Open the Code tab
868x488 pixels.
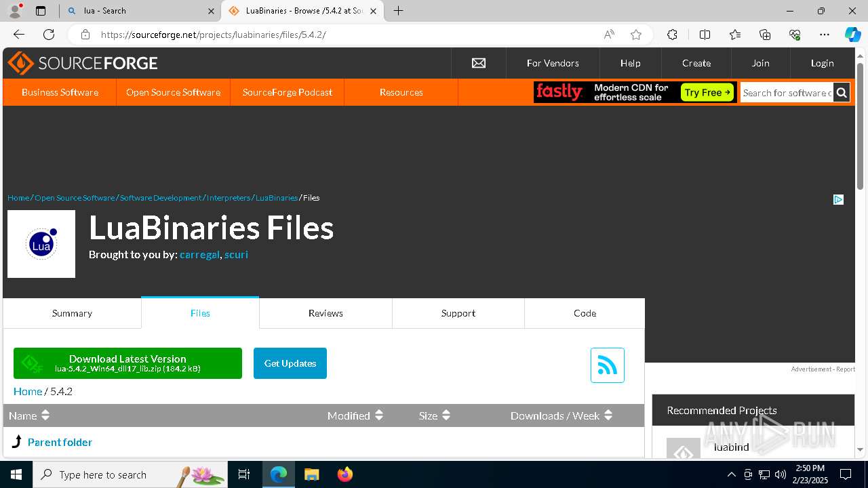tap(585, 313)
